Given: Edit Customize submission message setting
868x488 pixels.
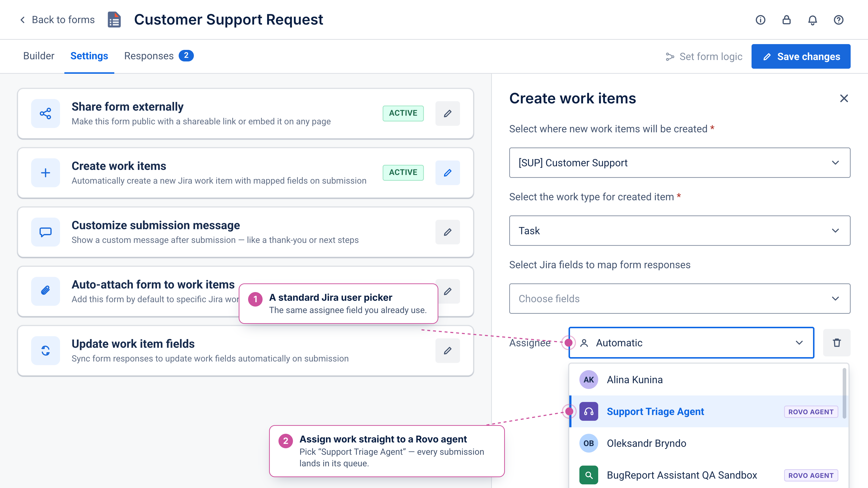Looking at the screenshot, I should tap(448, 232).
